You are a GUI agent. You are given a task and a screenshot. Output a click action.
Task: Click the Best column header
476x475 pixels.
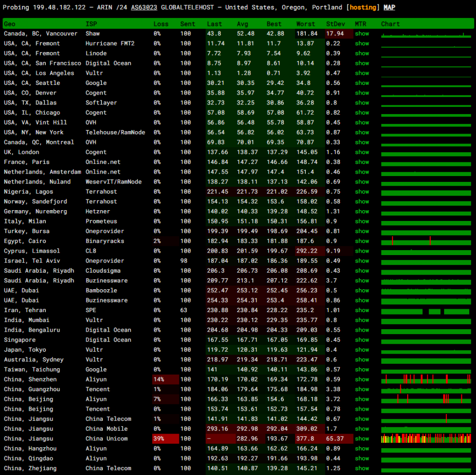(x=274, y=24)
